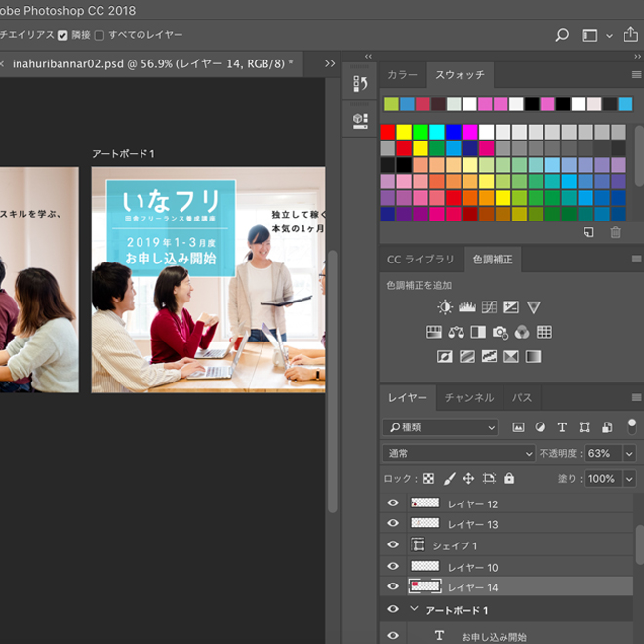644x644 pixels.
Task: Uncheck the 隣接 checkbox
Action: tap(62, 35)
